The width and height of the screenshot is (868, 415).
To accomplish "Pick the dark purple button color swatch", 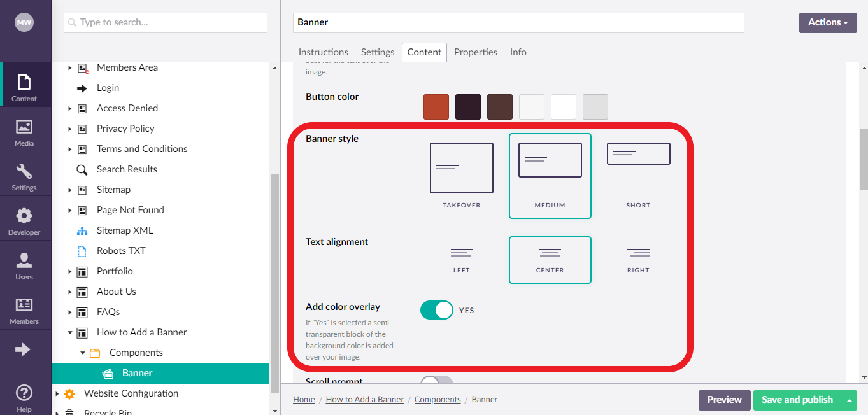I will 468,107.
